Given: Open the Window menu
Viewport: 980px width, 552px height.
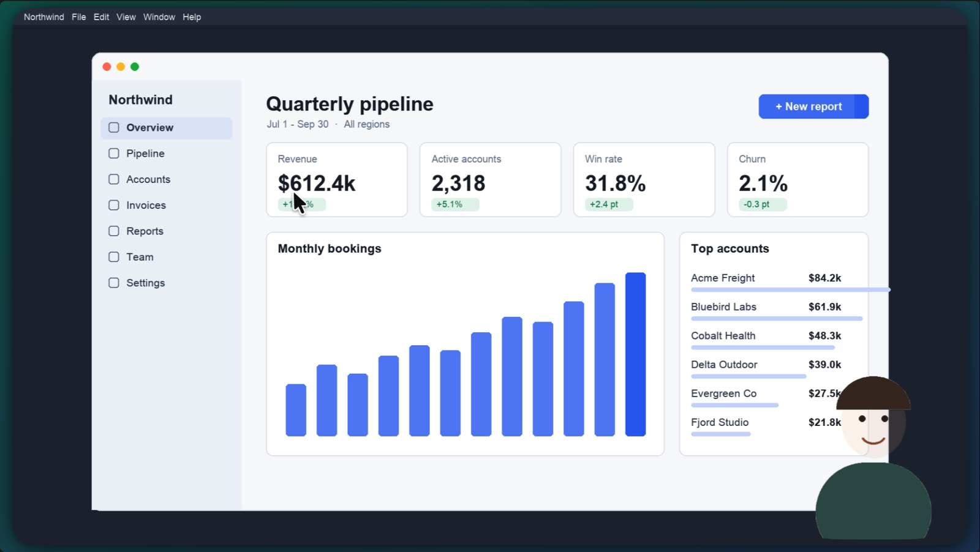Looking at the screenshot, I should [x=159, y=17].
